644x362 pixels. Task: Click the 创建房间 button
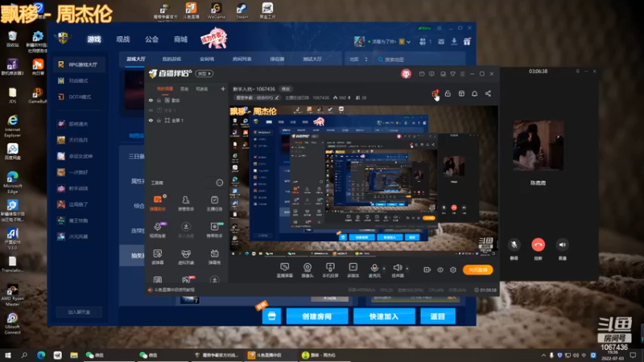coord(316,316)
